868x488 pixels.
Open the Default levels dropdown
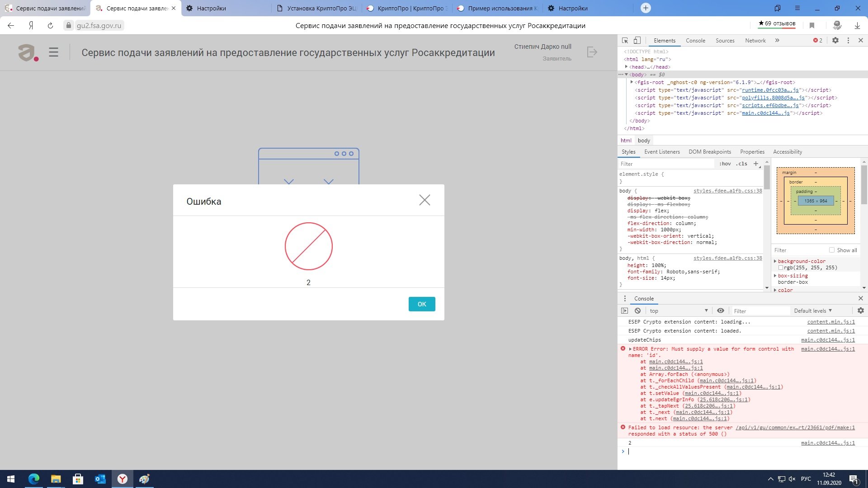[x=813, y=311]
